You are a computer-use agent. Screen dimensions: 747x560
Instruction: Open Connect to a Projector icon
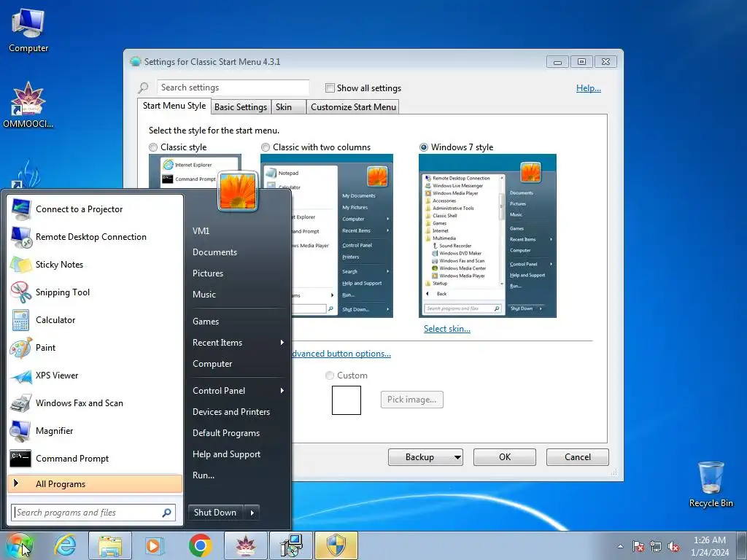pyautogui.click(x=21, y=209)
